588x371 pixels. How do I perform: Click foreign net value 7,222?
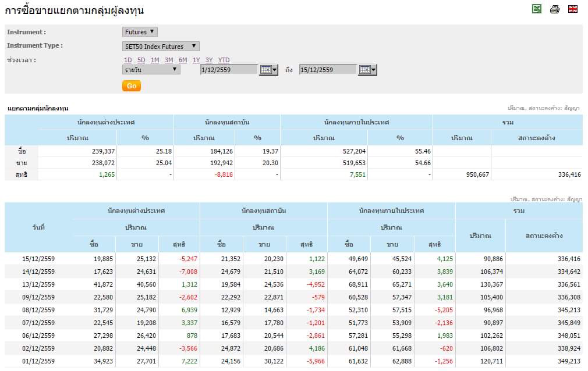189,361
